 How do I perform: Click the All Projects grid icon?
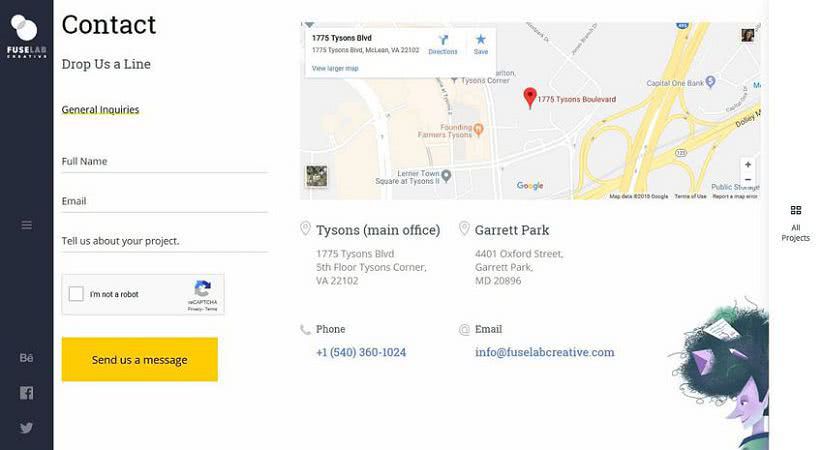pyautogui.click(x=796, y=210)
